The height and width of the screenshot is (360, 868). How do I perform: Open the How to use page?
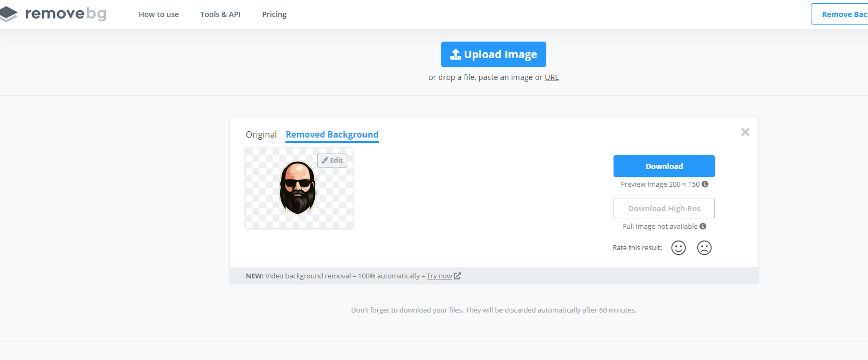pos(158,14)
